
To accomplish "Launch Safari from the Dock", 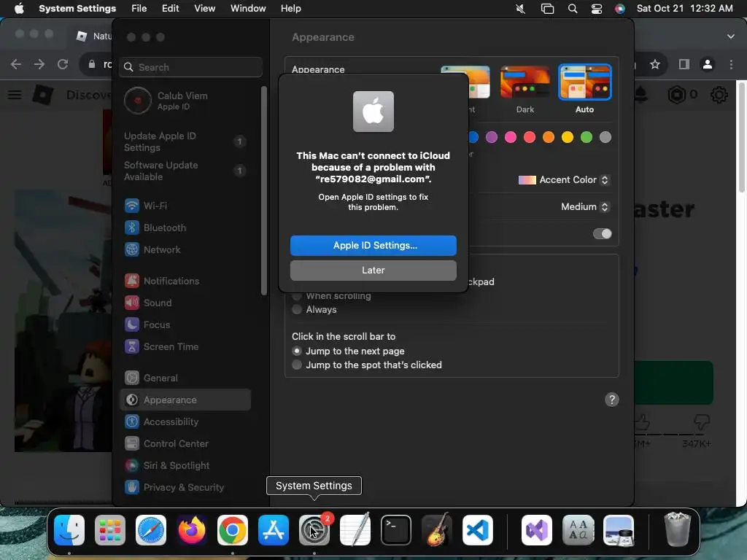I will point(151,530).
